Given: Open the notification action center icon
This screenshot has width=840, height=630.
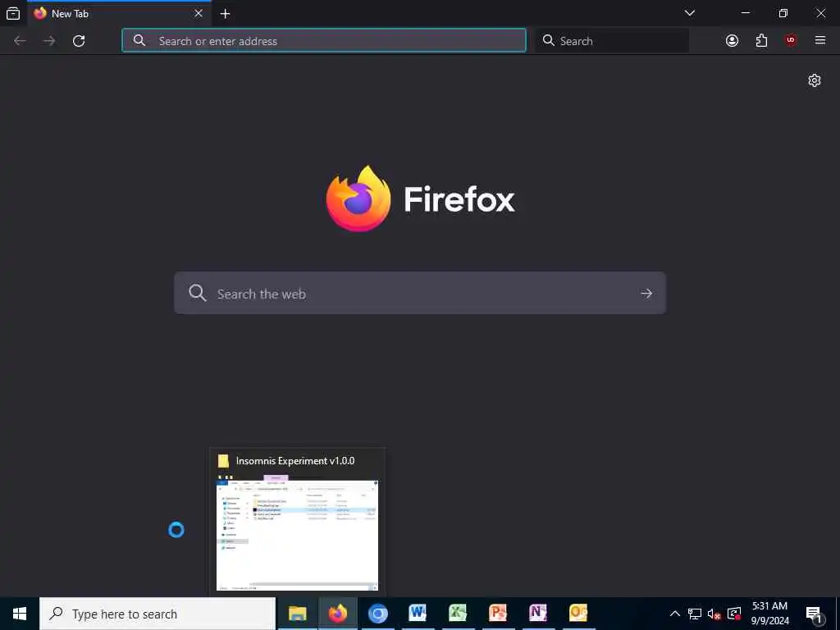Looking at the screenshot, I should pos(814,614).
